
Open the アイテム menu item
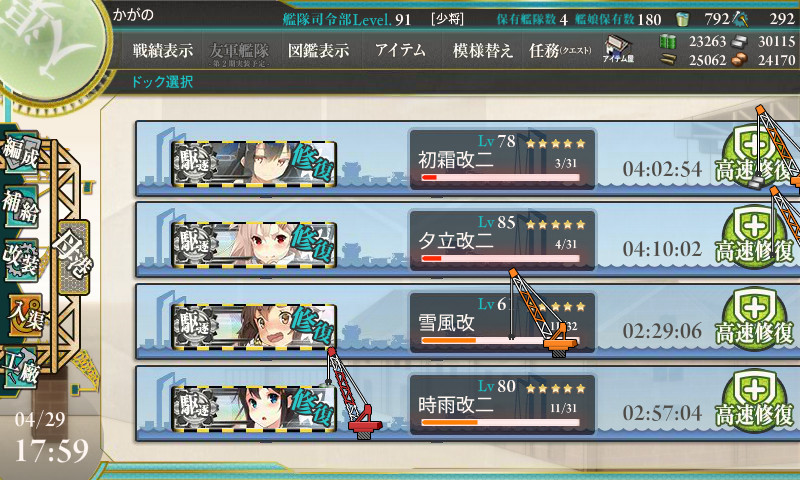pos(400,50)
